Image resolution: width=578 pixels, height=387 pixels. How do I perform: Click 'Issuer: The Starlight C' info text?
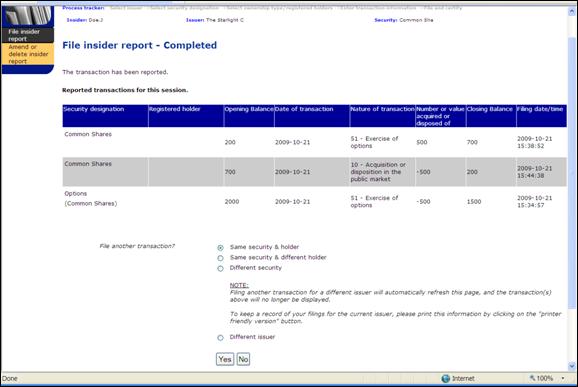(215, 20)
